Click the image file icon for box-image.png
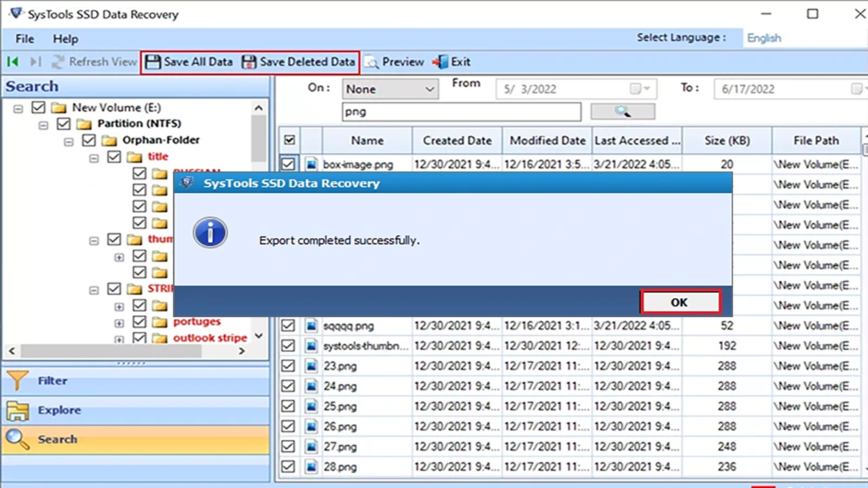The height and width of the screenshot is (488, 868). click(x=311, y=163)
